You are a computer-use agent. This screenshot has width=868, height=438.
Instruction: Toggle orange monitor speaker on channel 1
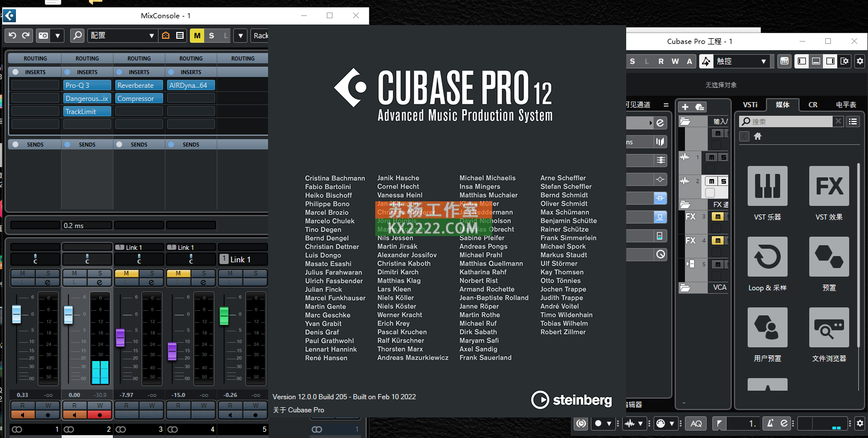pos(23,415)
